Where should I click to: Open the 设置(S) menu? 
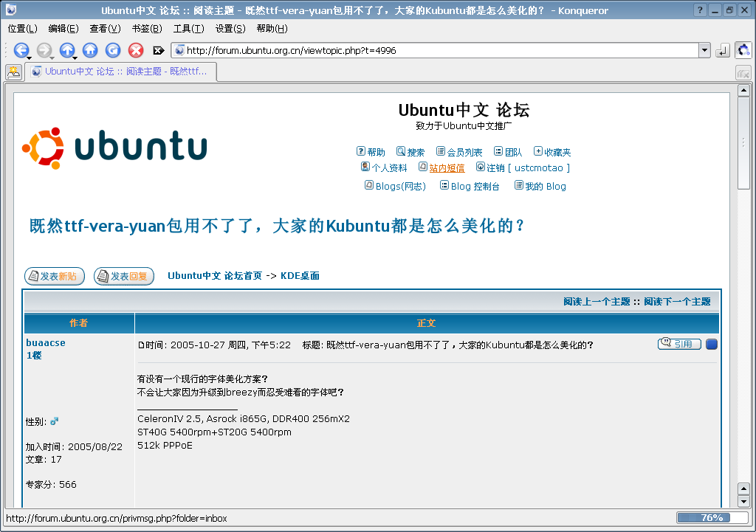(x=230, y=29)
